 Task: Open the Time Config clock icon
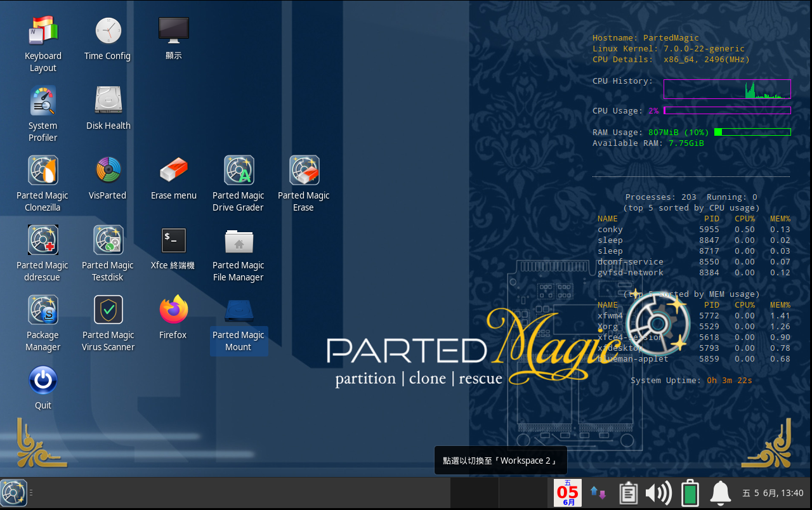108,30
